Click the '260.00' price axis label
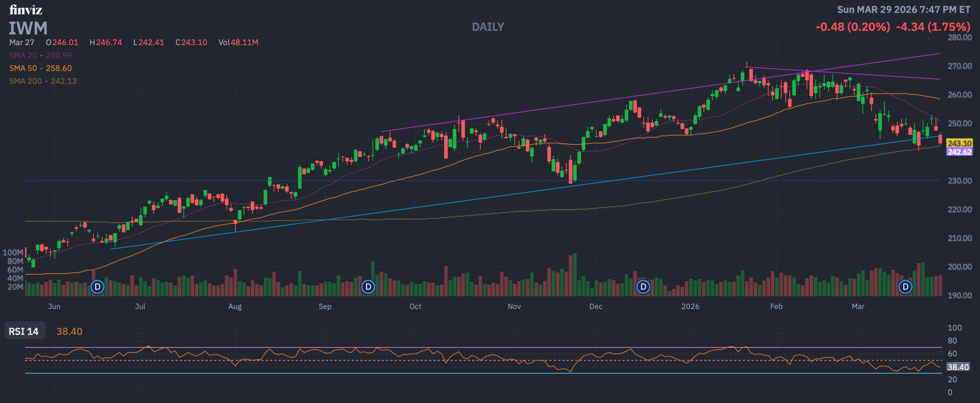The image size is (980, 403). 960,95
